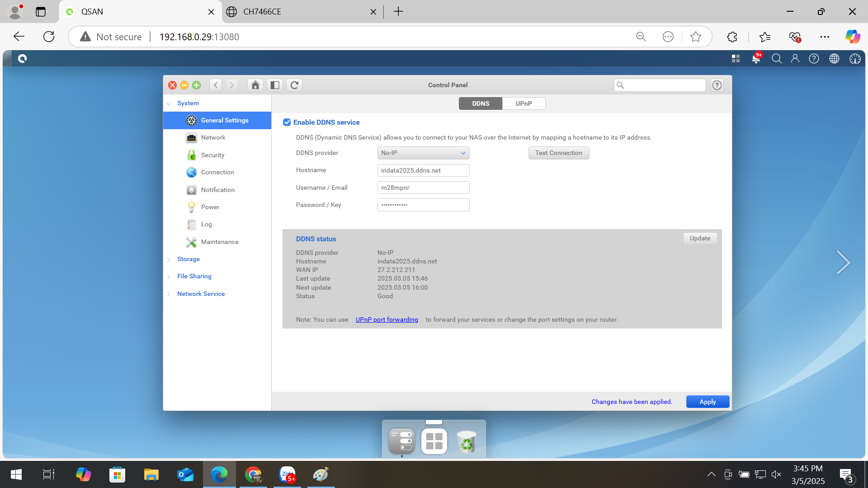Click the recycle bin dock icon
Viewport: 868px width, 488px height.
(x=466, y=441)
